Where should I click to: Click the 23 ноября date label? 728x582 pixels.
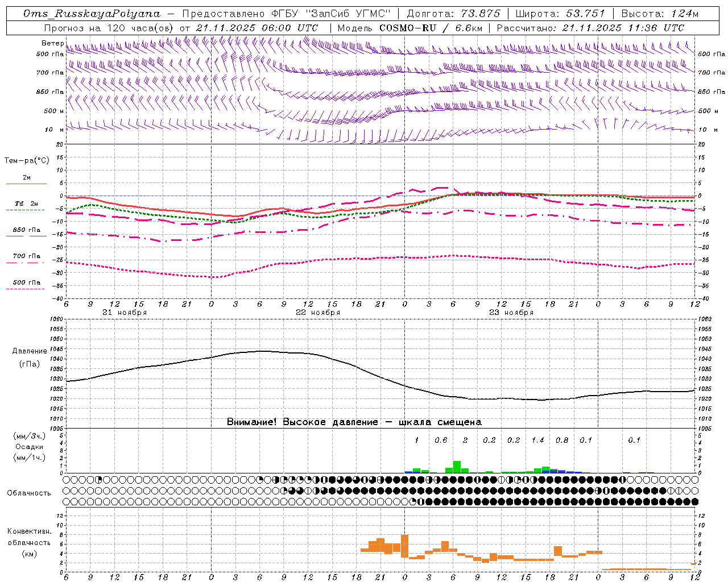tap(511, 313)
